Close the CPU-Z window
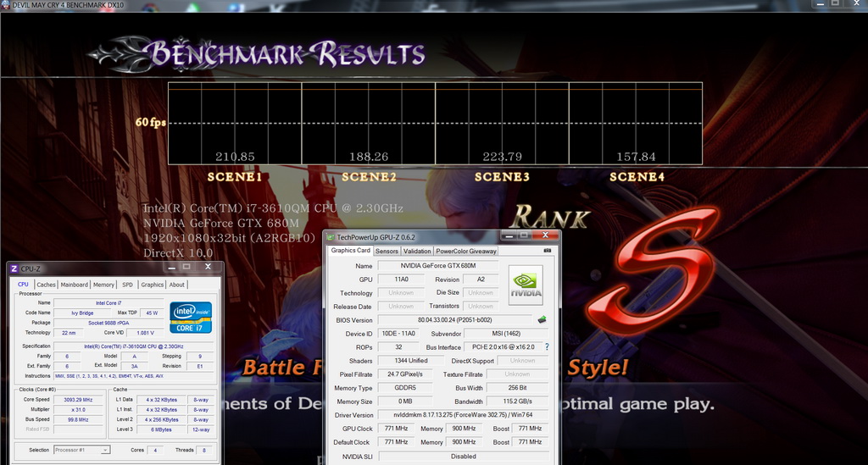 (209, 267)
